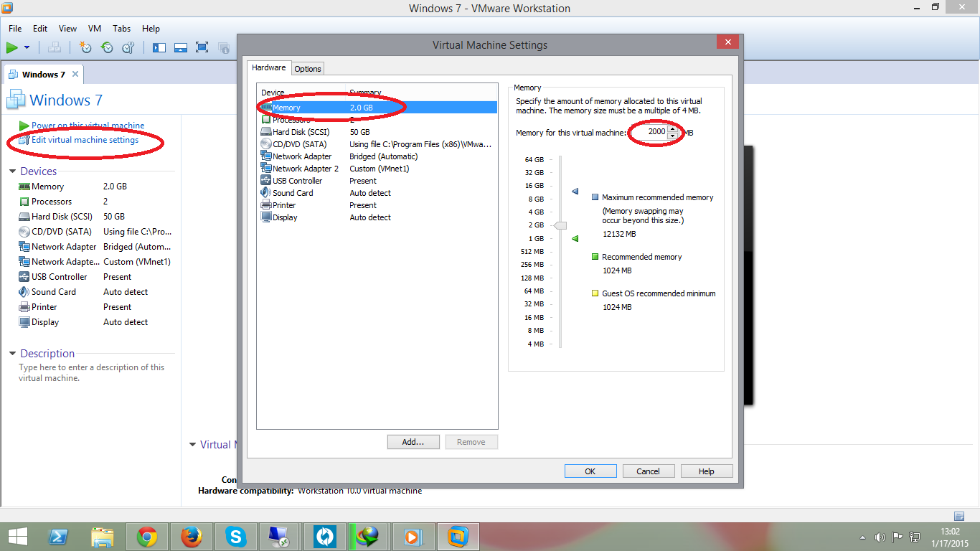Select USB Controller in the settings dialog list
The height and width of the screenshot is (551, 980).
[377, 181]
